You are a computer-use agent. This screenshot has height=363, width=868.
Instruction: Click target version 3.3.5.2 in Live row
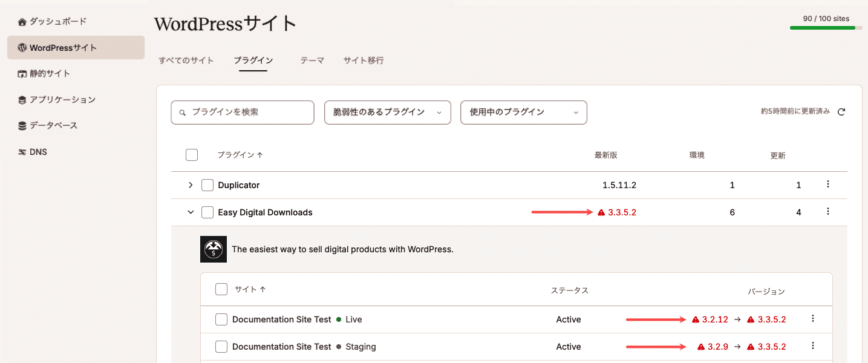coord(771,319)
